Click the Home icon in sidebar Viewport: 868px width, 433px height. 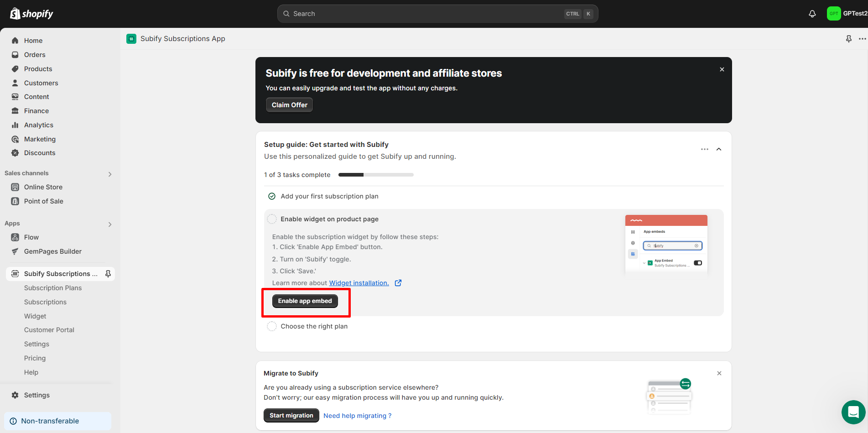coord(16,40)
